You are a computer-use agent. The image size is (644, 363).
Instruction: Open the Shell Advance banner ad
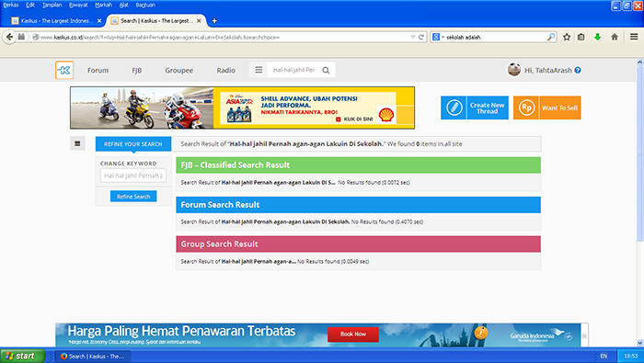point(242,108)
